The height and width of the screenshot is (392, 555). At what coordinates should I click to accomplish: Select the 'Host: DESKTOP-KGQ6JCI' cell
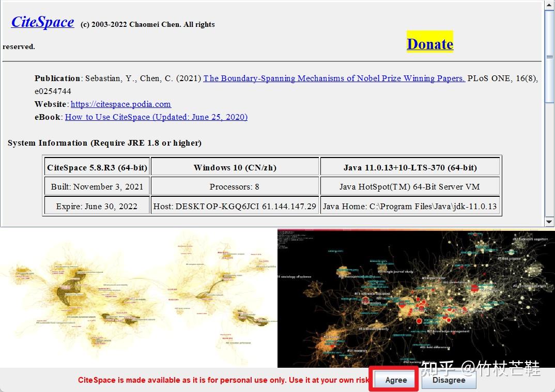pos(235,206)
